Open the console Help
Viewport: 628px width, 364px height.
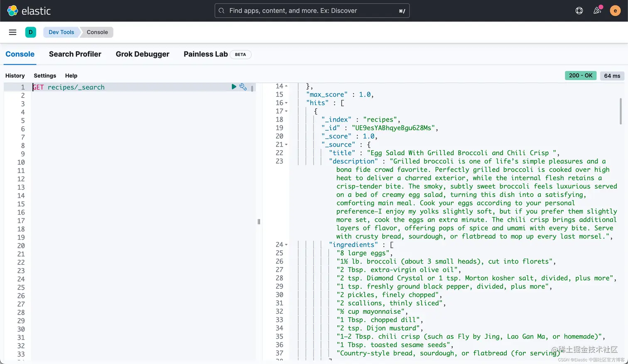[x=71, y=76]
